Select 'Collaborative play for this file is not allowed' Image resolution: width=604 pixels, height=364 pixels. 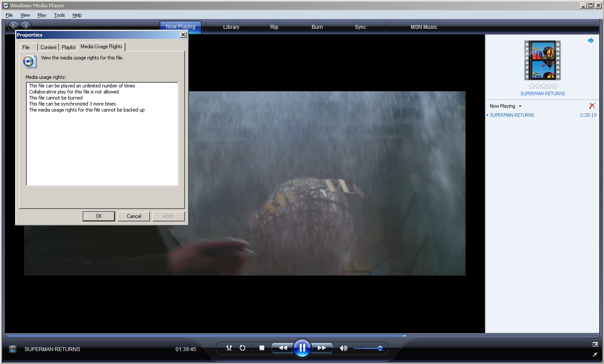point(74,92)
